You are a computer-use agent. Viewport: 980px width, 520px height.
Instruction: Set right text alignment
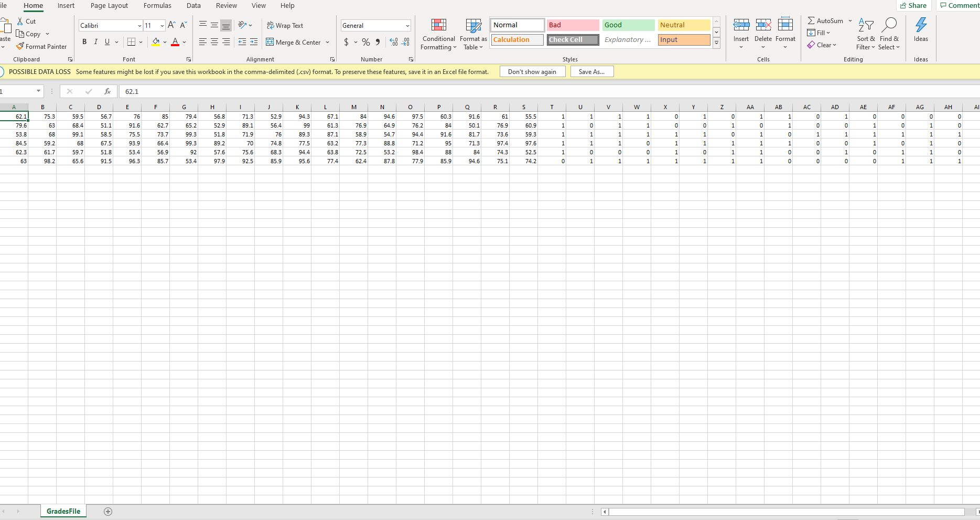226,42
